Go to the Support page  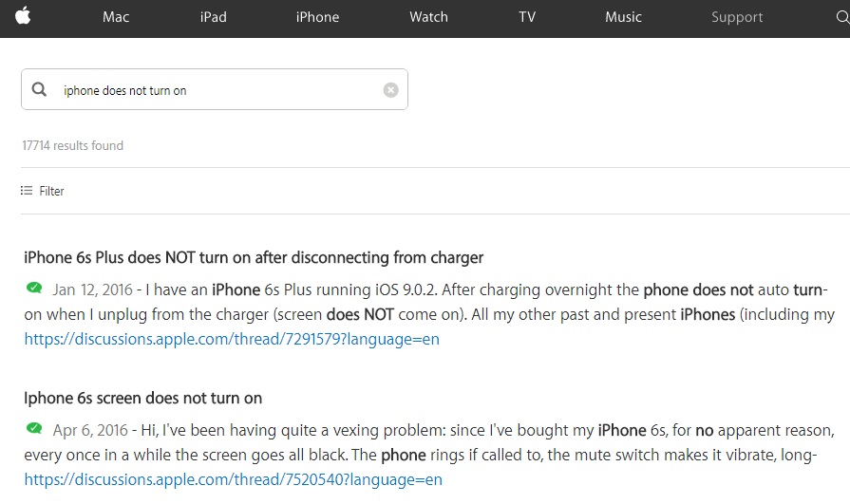coord(737,17)
